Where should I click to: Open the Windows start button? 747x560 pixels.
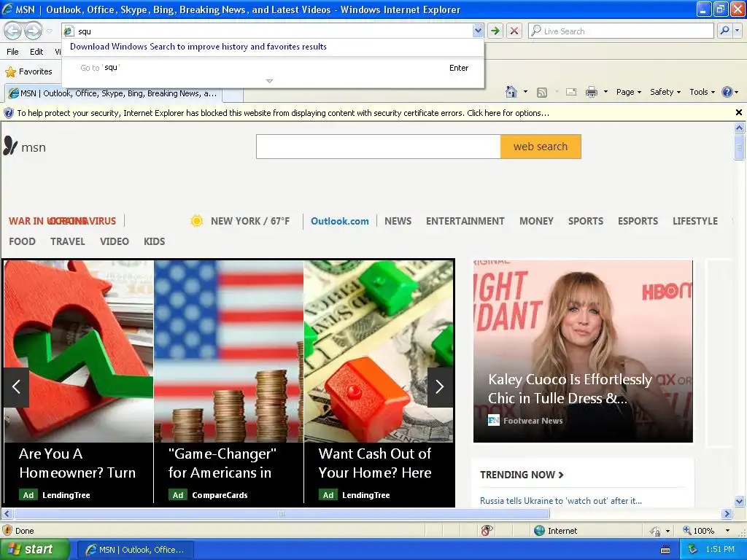[x=34, y=550]
